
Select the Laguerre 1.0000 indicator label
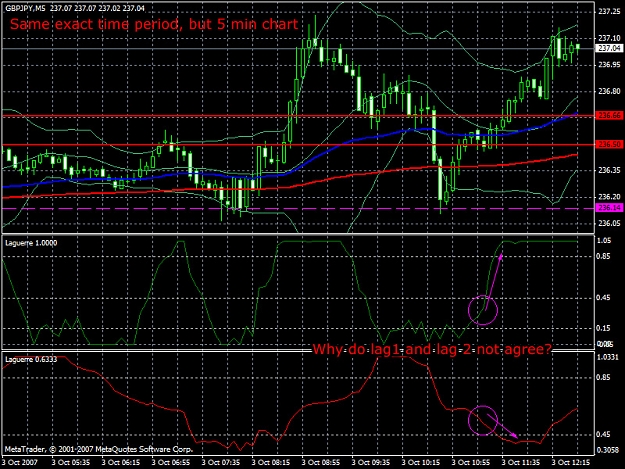click(31, 243)
